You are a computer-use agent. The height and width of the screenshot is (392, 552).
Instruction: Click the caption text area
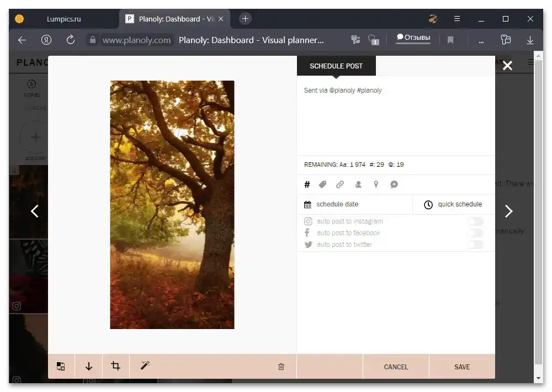(396, 116)
